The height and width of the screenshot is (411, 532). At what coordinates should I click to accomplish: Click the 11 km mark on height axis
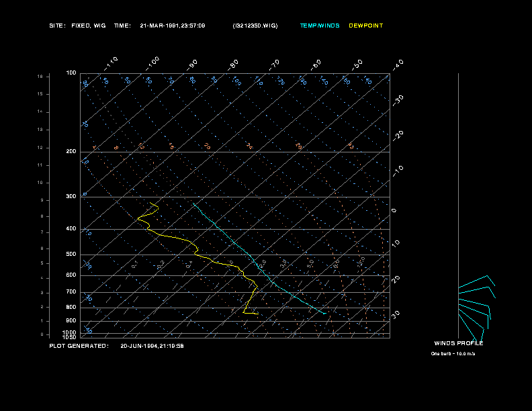[40, 165]
